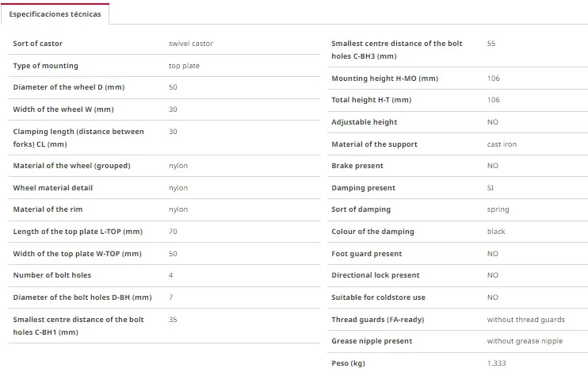Click the 'Grease nipple present' label
Image resolution: width=588 pixels, height=376 pixels.
click(x=372, y=341)
